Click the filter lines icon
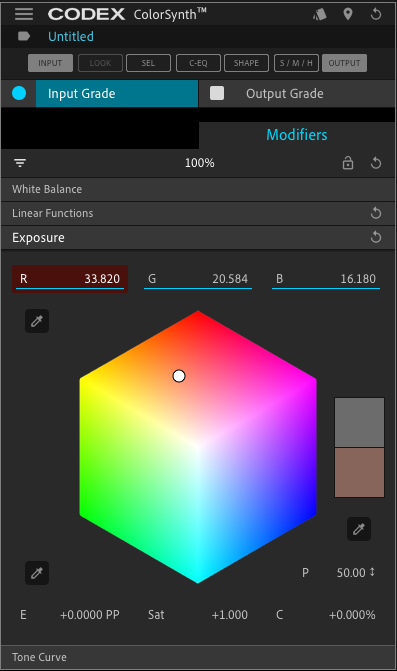The image size is (397, 671). (20, 163)
